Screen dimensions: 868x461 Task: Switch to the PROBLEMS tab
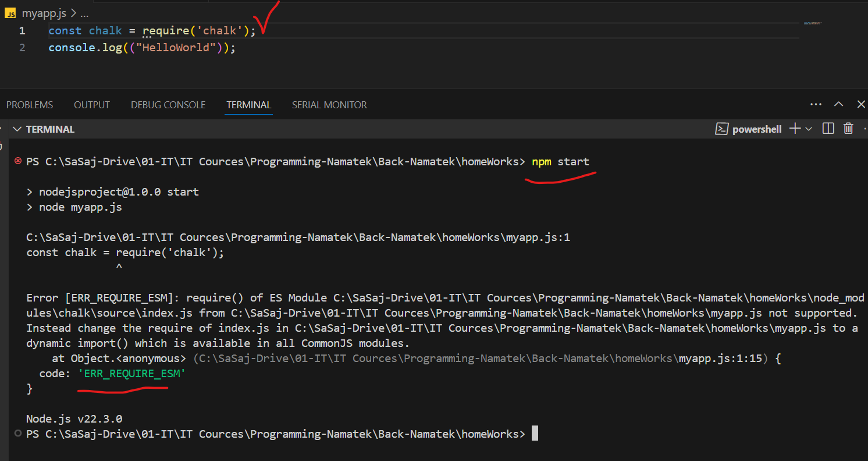[30, 105]
